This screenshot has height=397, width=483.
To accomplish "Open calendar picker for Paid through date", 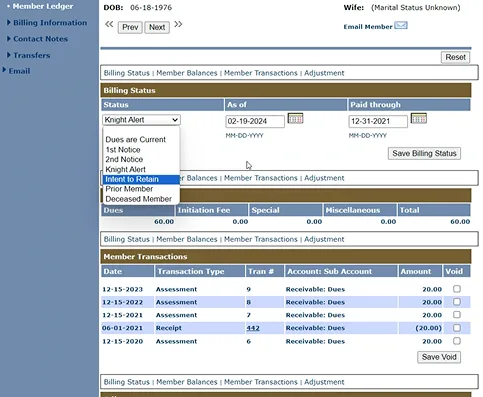I will (419, 118).
